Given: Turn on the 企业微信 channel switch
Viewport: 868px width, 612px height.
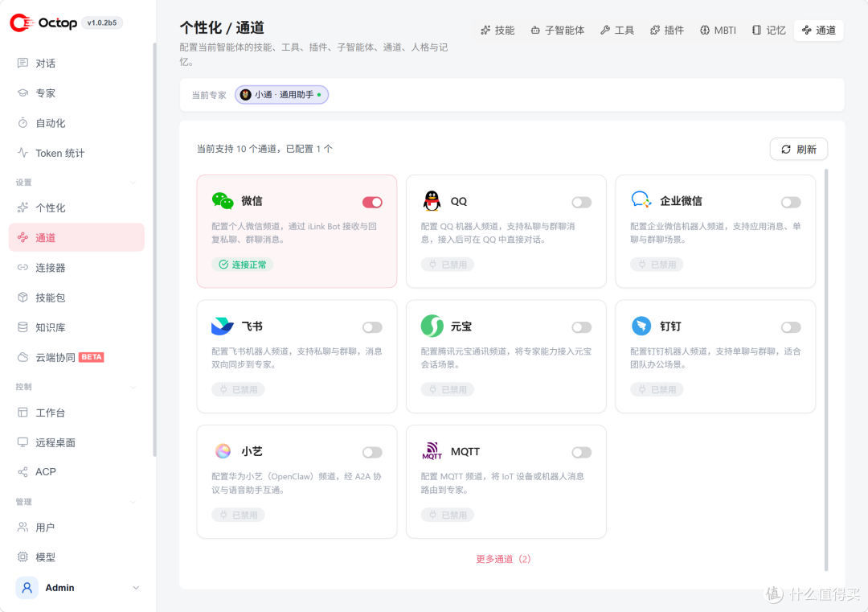Looking at the screenshot, I should (x=791, y=202).
